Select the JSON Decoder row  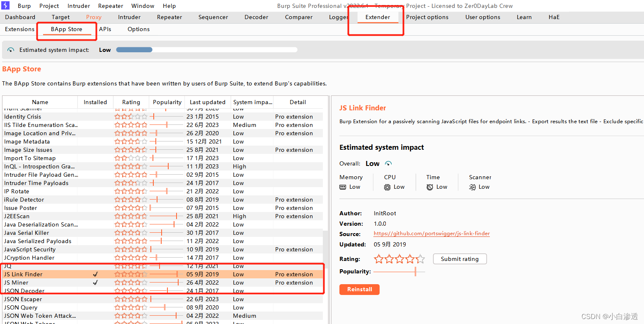tap(162, 291)
